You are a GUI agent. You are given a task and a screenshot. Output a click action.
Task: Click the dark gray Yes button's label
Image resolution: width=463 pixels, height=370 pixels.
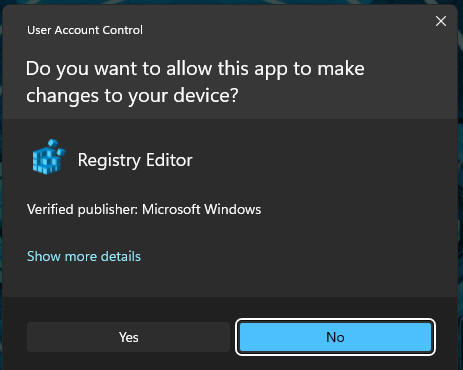128,337
